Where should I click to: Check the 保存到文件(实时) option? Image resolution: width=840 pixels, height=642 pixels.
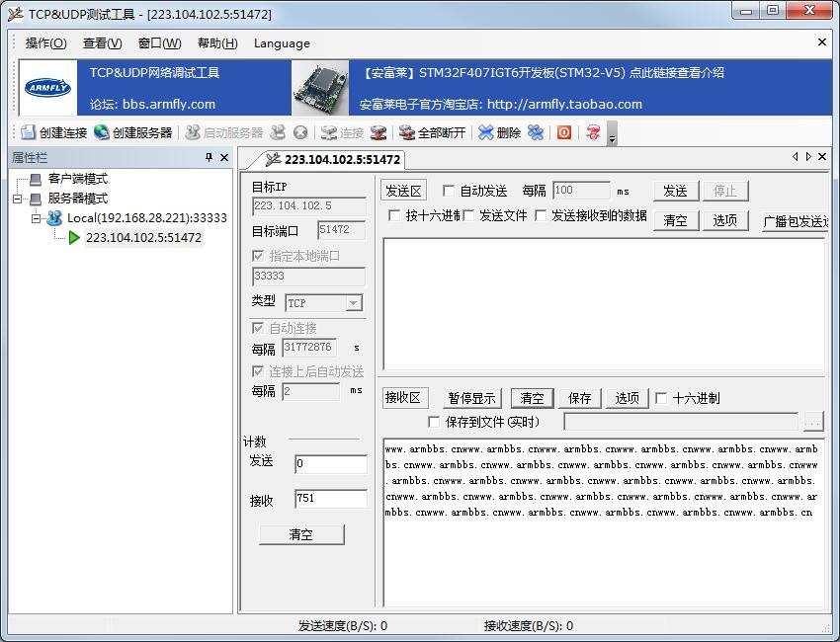point(434,422)
